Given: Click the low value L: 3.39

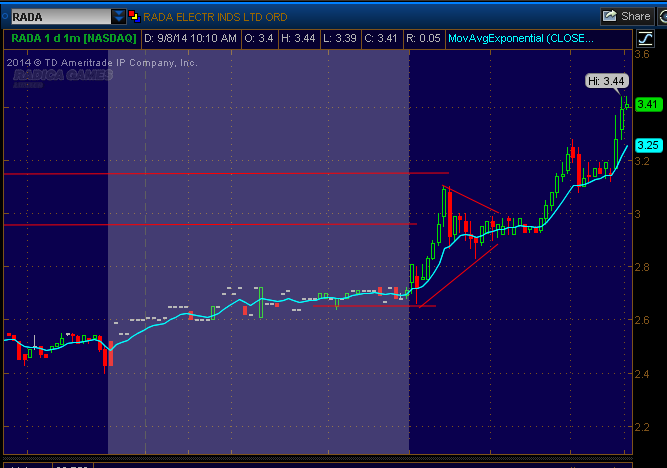Looking at the screenshot, I should pos(339,38).
